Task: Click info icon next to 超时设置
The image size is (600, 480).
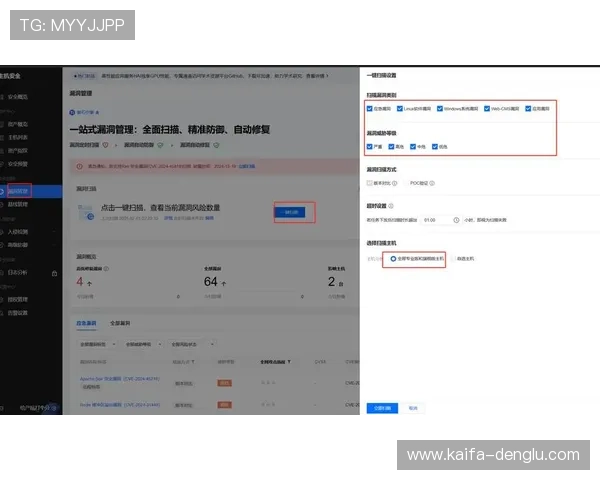Action: point(391,206)
